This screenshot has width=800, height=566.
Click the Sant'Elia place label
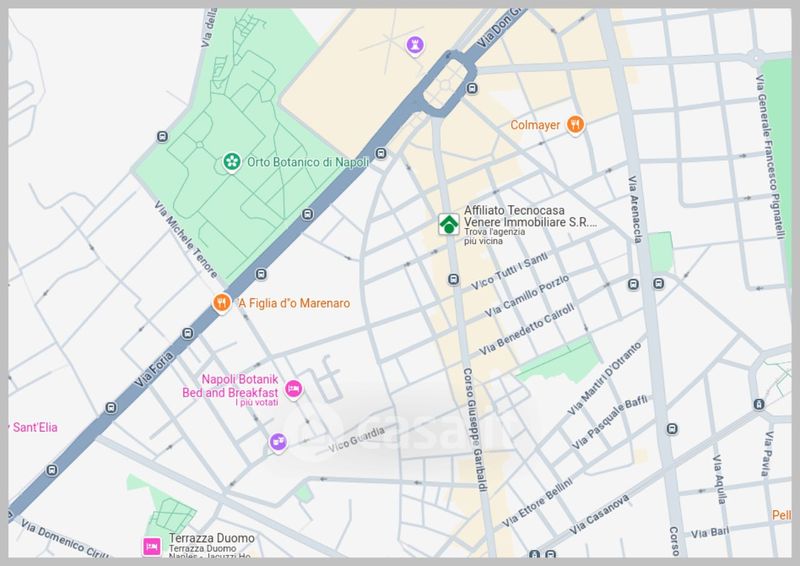click(x=30, y=426)
